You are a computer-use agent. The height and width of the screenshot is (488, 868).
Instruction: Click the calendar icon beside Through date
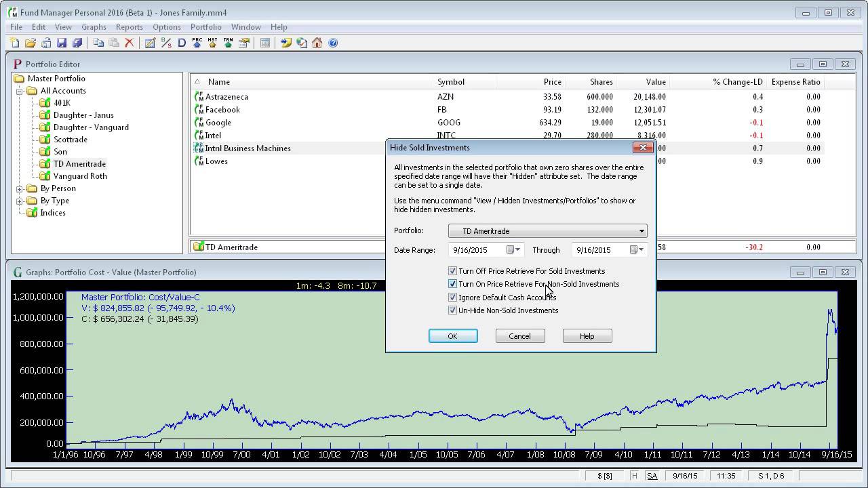[x=633, y=250]
